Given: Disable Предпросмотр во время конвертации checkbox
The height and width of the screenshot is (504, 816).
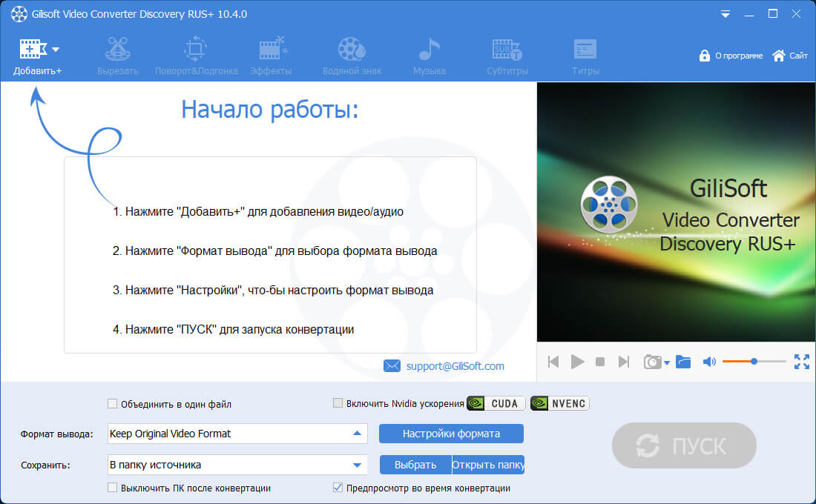Looking at the screenshot, I should pyautogui.click(x=338, y=488).
